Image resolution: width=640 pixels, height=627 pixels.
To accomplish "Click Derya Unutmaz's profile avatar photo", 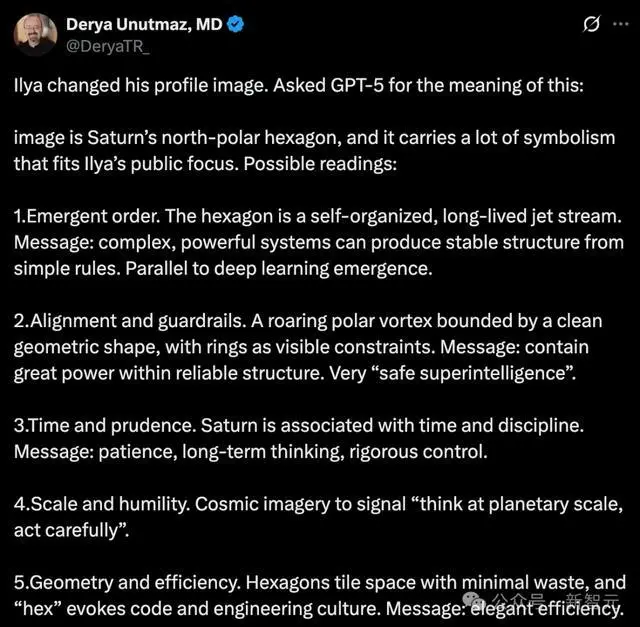I will tap(35, 33).
